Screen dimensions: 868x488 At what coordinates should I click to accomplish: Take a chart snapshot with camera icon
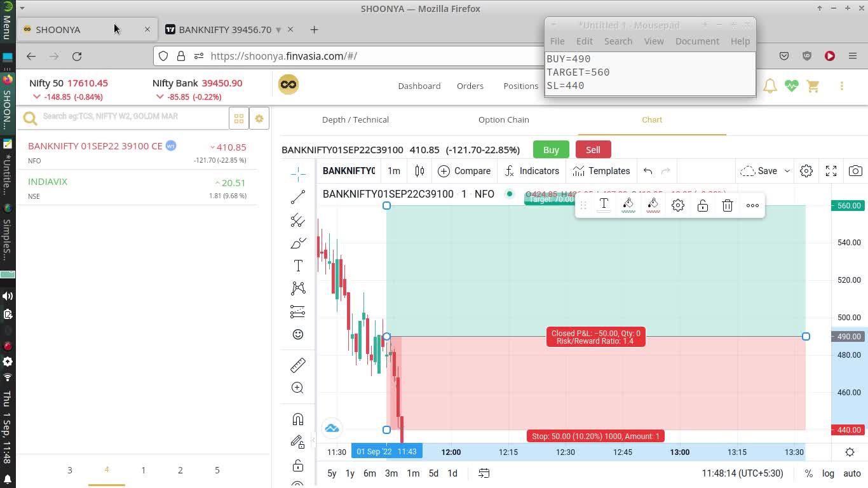click(856, 171)
